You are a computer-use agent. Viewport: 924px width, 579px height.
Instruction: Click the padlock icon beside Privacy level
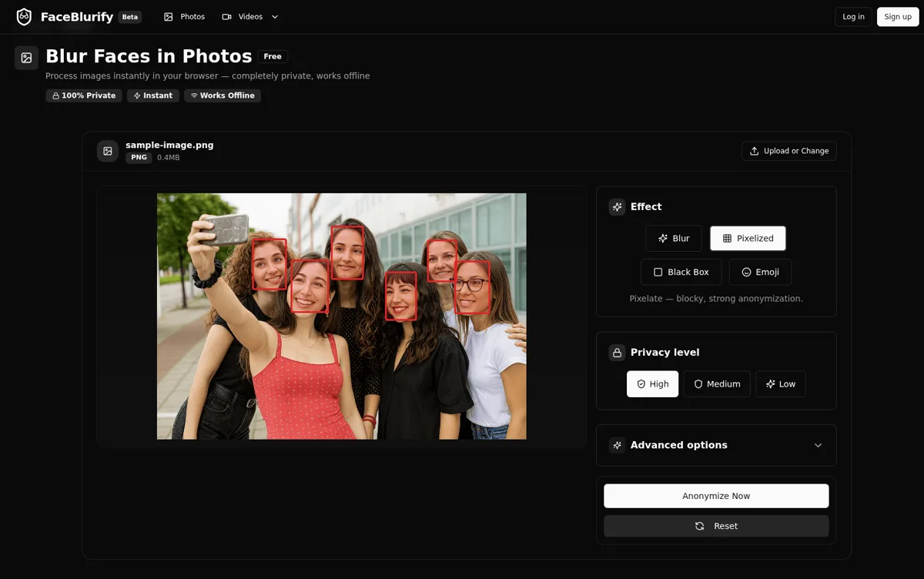click(617, 352)
